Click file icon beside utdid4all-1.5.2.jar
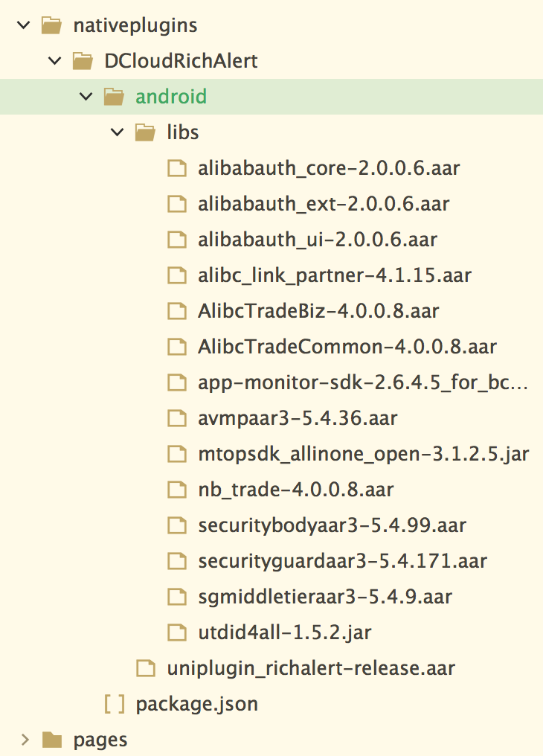 tap(176, 632)
